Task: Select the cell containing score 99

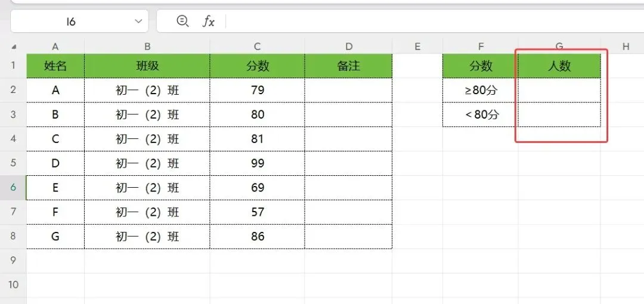Action: [x=257, y=163]
